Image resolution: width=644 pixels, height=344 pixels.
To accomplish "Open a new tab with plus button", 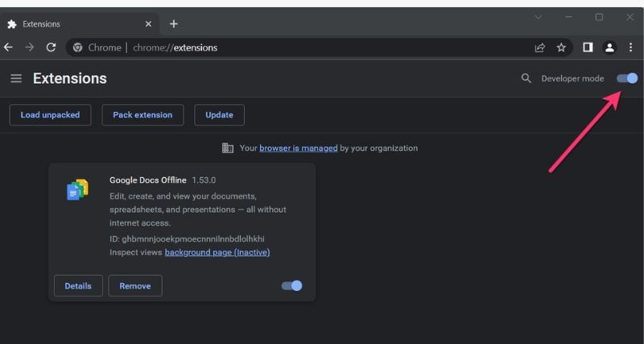I will pyautogui.click(x=174, y=24).
